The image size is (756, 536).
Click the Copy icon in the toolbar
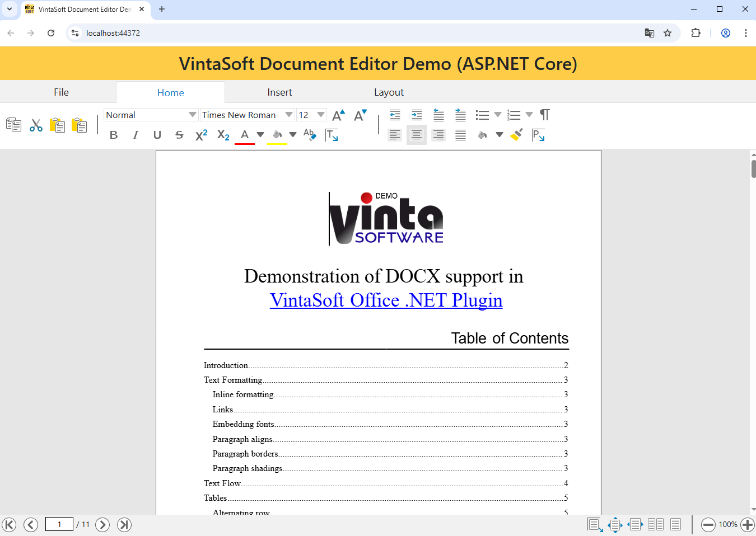(13, 125)
